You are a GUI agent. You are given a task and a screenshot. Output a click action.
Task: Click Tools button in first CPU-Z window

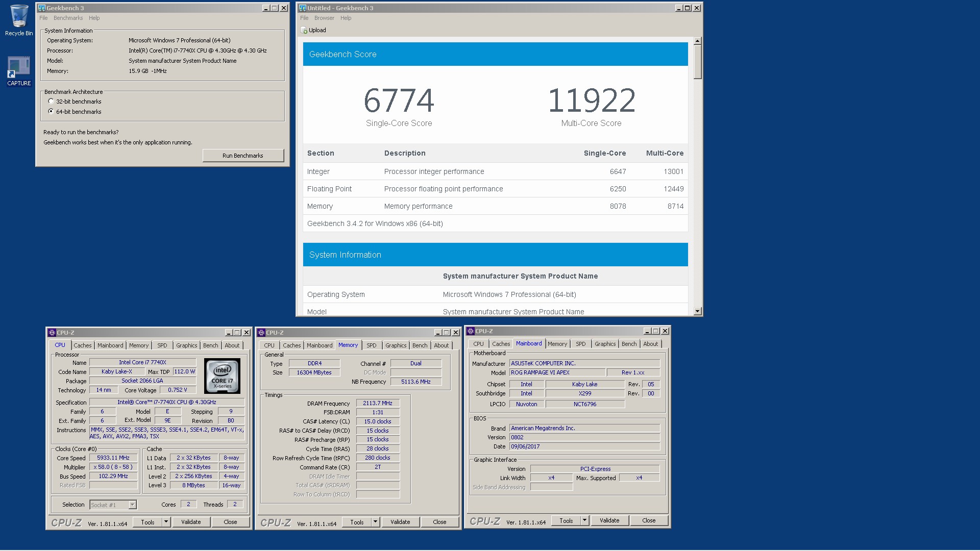pos(148,522)
